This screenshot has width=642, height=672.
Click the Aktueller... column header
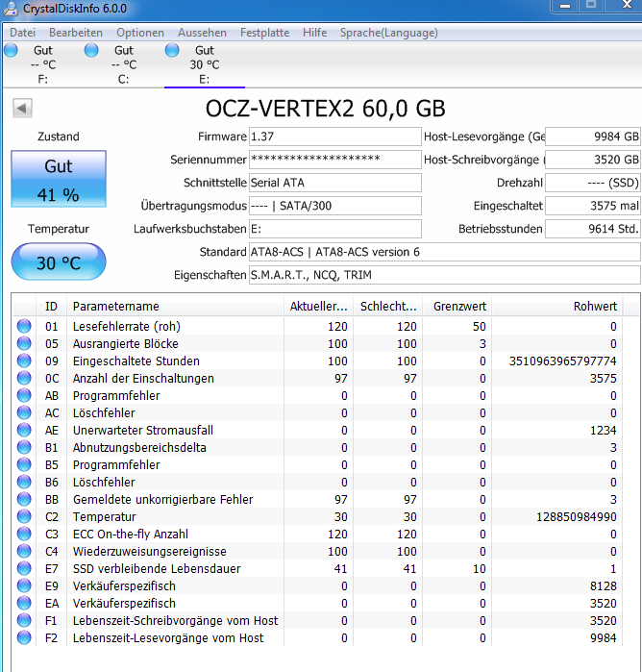(318, 306)
